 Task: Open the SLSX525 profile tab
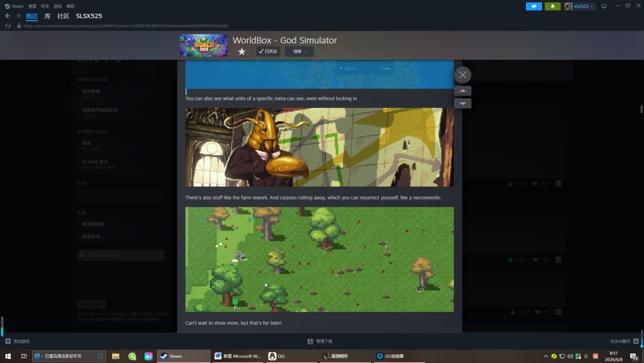coord(89,16)
